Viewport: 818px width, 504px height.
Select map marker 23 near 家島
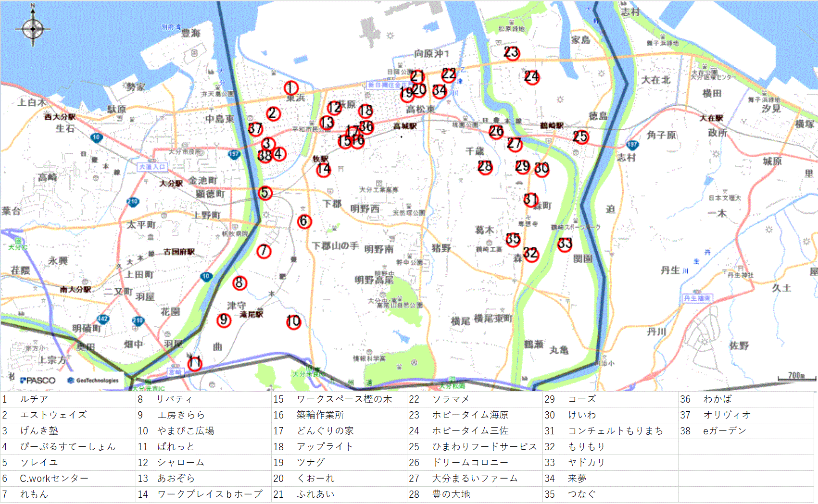point(511,52)
